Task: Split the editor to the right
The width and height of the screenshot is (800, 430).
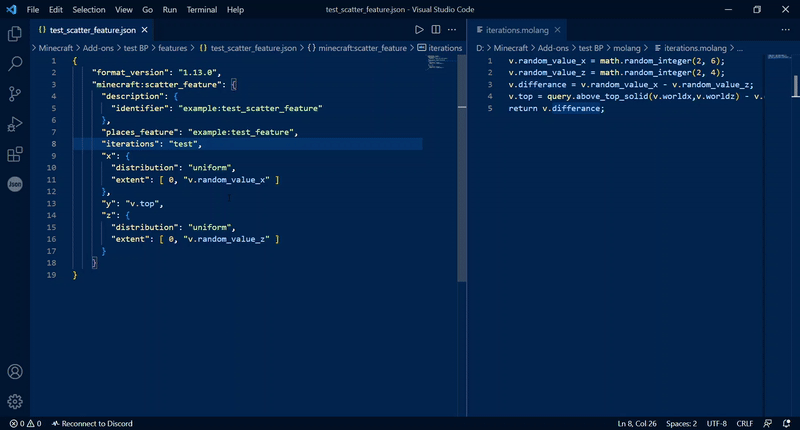Action: (x=436, y=30)
